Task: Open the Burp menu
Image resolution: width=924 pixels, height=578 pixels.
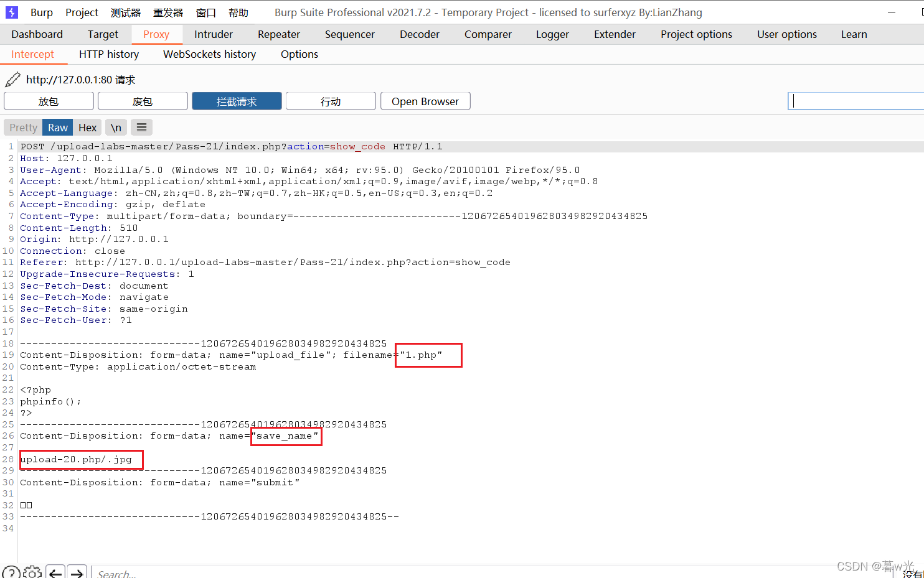Action: pyautogui.click(x=42, y=12)
